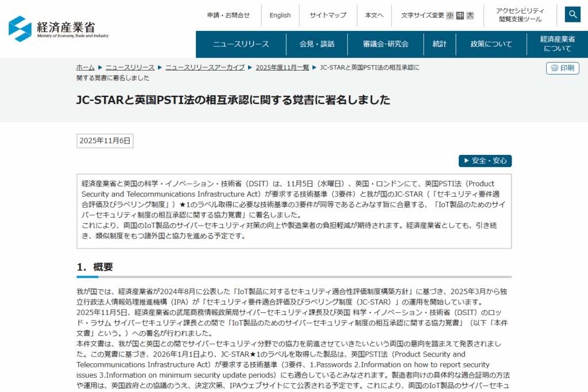This screenshot has width=588, height=392.
Task: Select the 安全・安心 category tag
Action: tap(485, 161)
